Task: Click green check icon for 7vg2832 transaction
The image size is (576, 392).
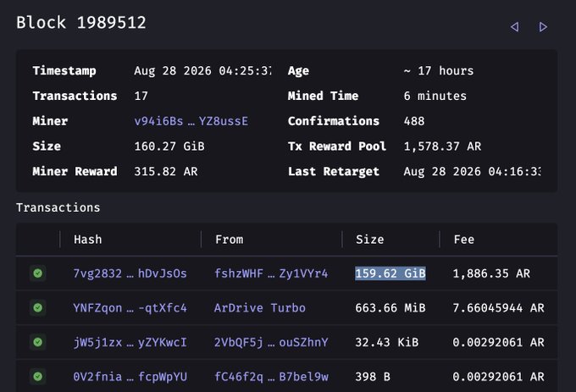Action: 38,273
